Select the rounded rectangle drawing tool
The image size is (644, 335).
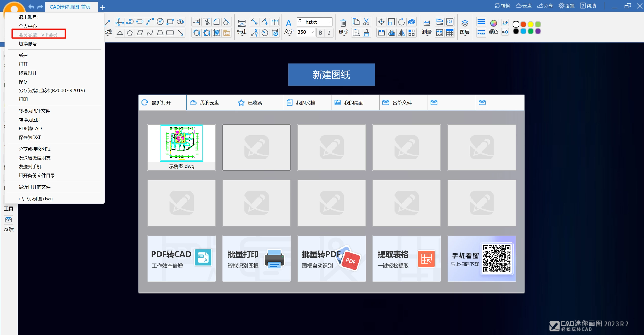click(170, 33)
